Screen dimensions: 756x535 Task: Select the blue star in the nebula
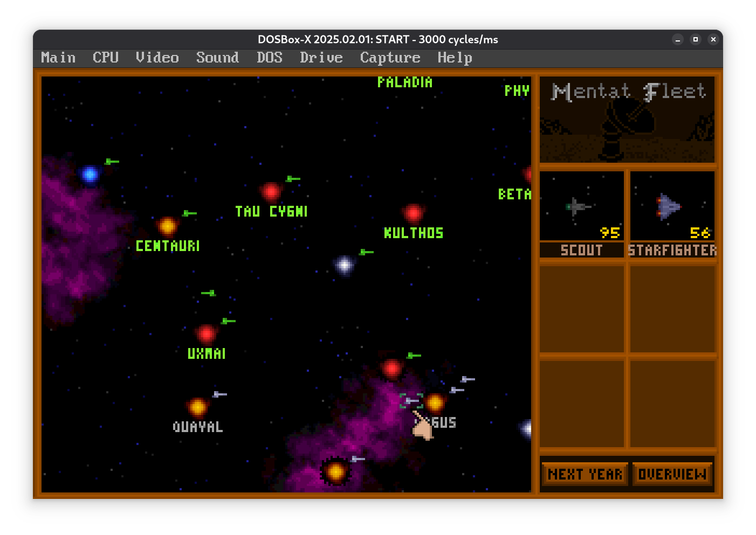coord(90,174)
